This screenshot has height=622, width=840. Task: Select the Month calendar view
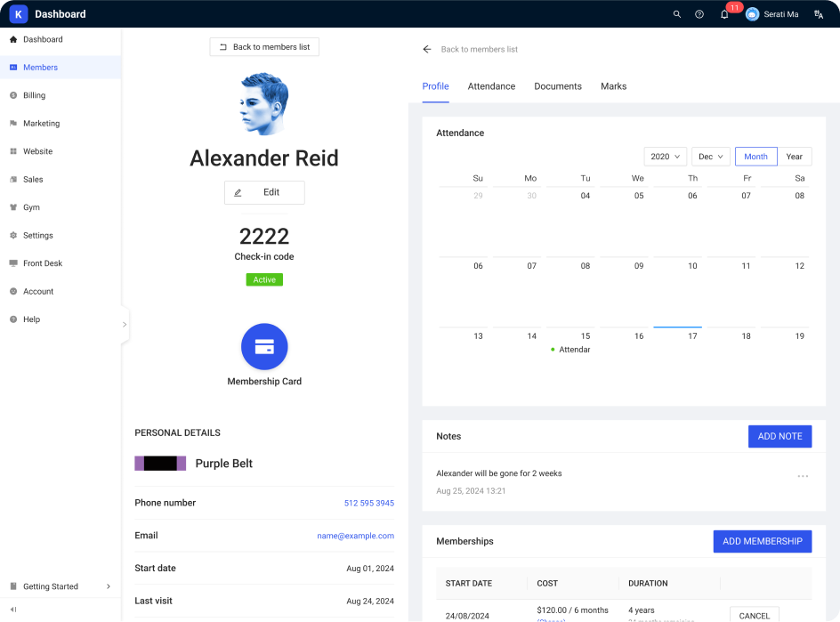(x=755, y=157)
